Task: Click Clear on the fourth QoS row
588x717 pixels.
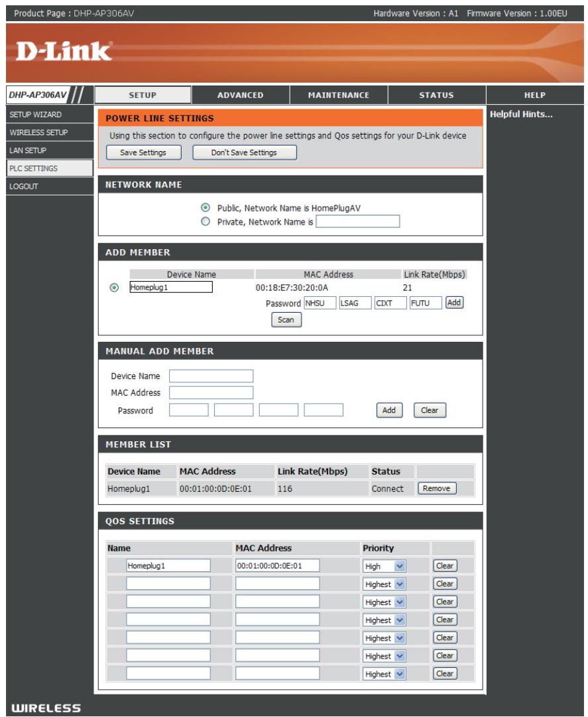Action: 445,620
